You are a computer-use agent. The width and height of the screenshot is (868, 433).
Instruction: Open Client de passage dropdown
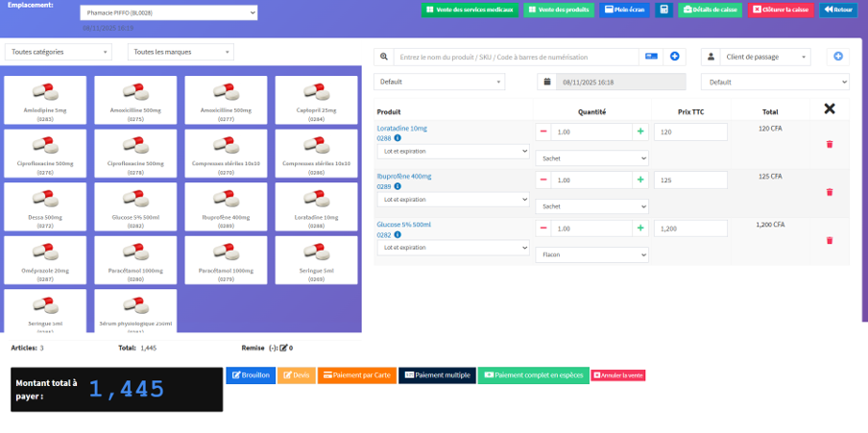(765, 57)
